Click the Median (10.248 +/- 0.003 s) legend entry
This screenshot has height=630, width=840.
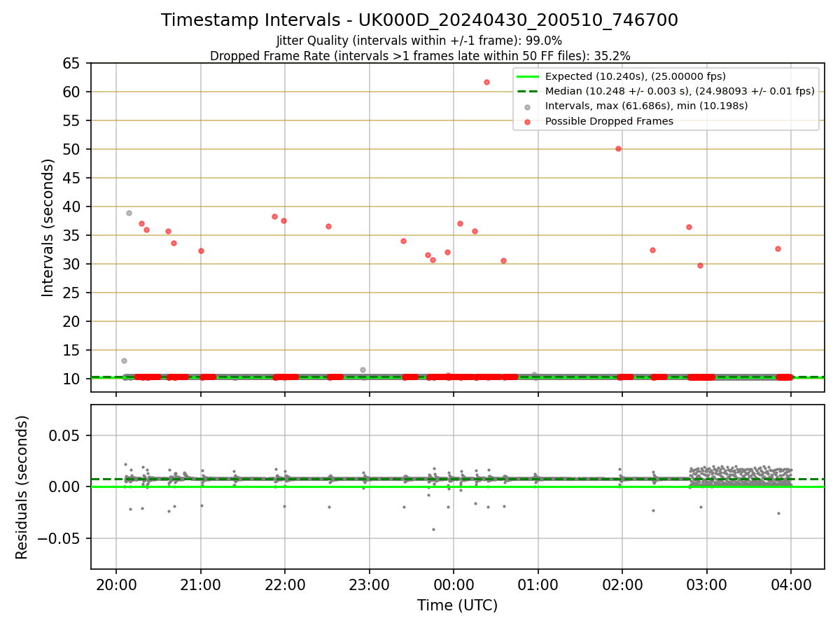coord(666,91)
